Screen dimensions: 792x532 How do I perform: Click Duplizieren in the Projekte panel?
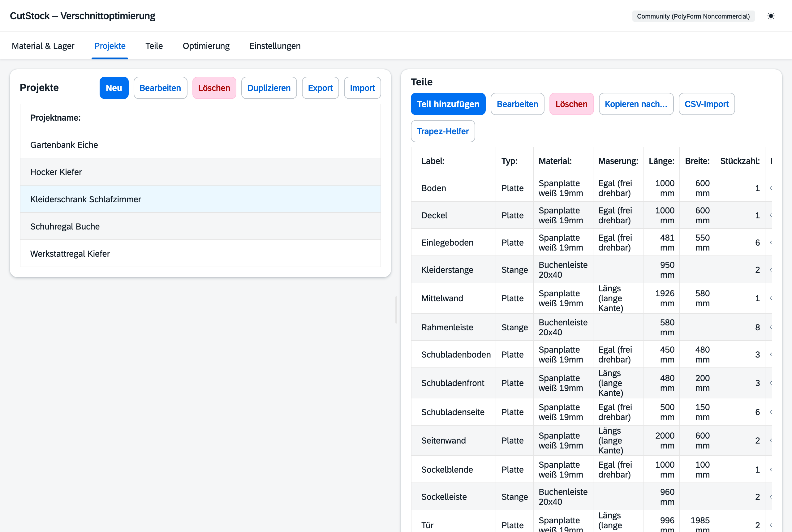coord(269,88)
